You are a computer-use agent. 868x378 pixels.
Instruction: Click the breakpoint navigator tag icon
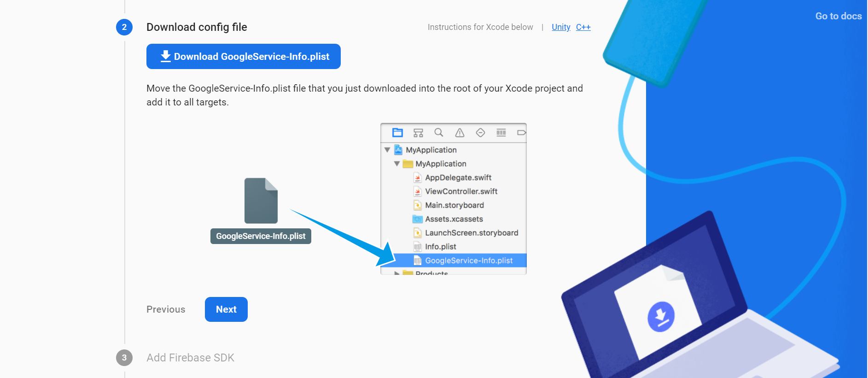(521, 133)
